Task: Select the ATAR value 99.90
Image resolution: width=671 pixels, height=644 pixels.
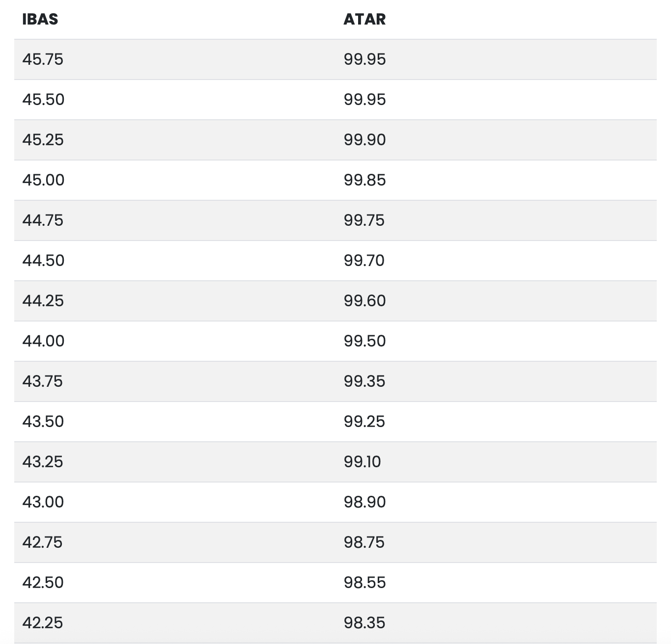Action: coord(364,140)
